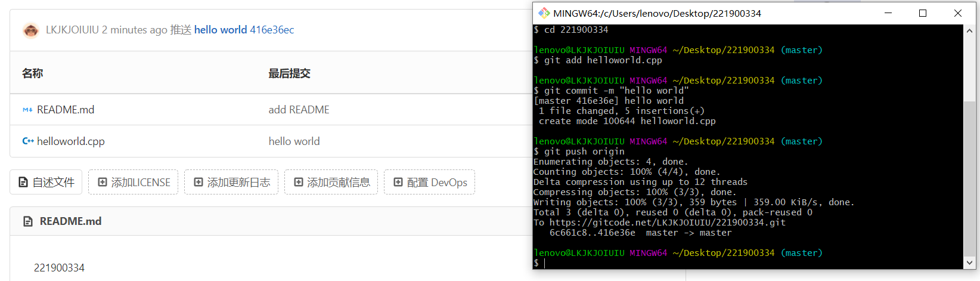Click file icon in README.md panel header
The height and width of the screenshot is (281, 980).
pos(27,221)
